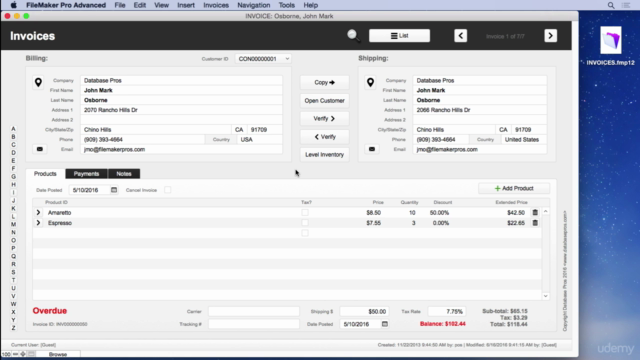The height and width of the screenshot is (360, 640).
Task: Toggle Tax checkbox on empty third row
Action: tap(305, 233)
